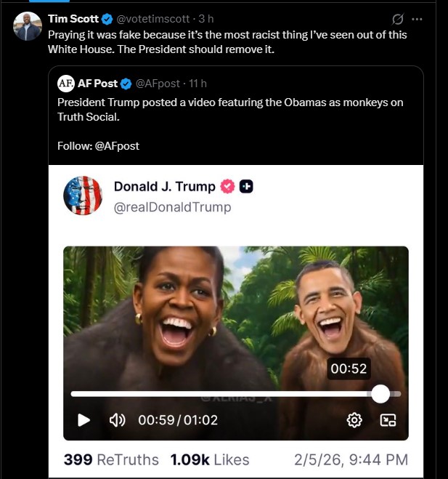Mute the video with the speaker icon
Viewport: 448px width, 479px height.
click(117, 420)
